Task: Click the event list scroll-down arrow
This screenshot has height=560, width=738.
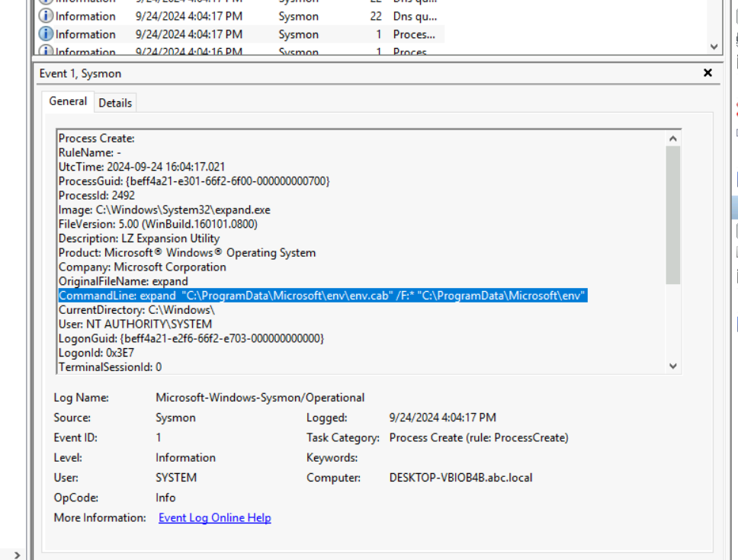Action: pyautogui.click(x=714, y=46)
